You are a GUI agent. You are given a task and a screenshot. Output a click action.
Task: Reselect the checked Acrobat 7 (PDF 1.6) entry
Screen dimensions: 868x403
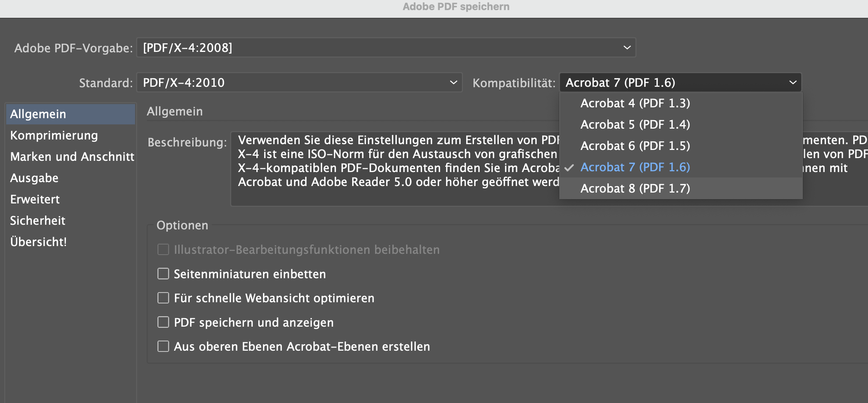tap(635, 167)
